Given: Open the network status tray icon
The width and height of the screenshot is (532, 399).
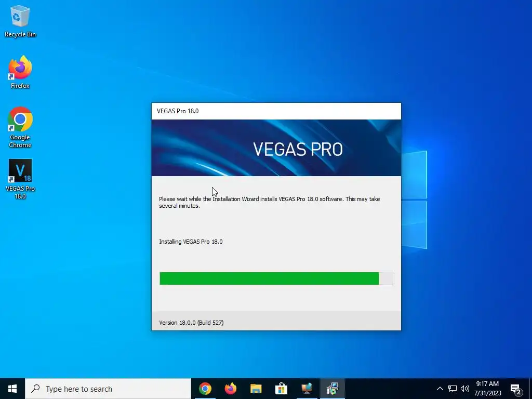Looking at the screenshot, I should click(453, 389).
